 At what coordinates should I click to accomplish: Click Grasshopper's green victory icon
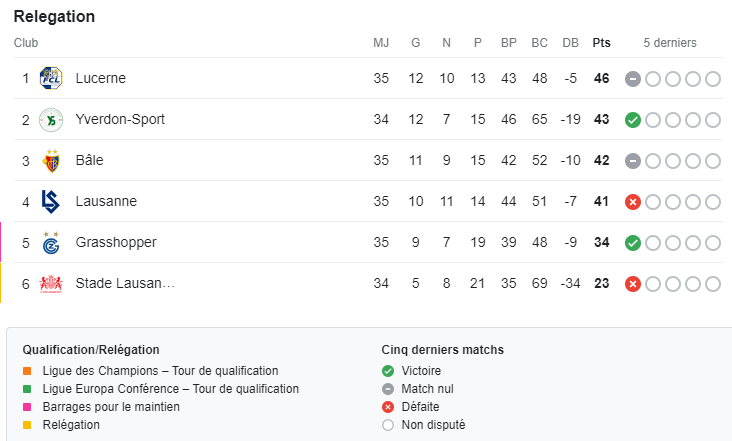point(633,243)
